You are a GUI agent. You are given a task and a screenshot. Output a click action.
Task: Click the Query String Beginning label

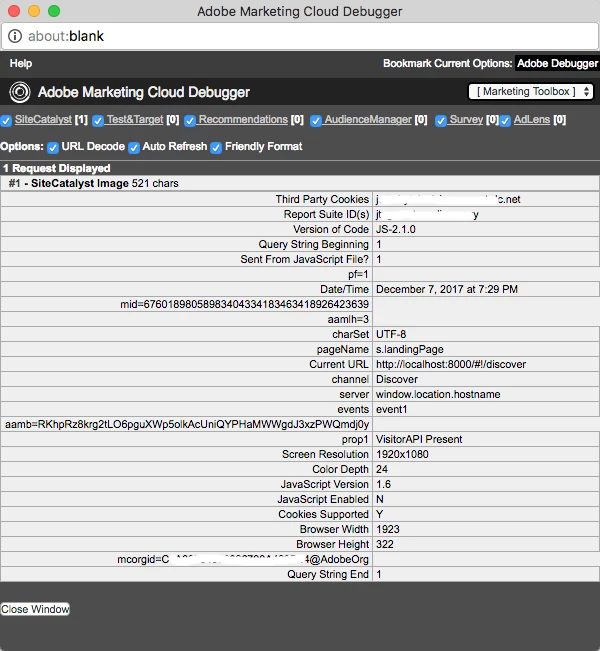click(x=313, y=244)
